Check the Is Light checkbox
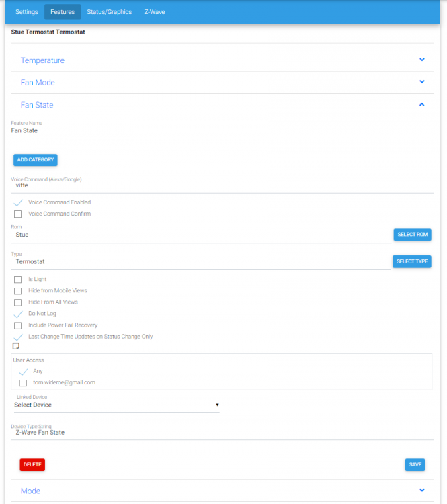The image size is (447, 504). coord(18,279)
